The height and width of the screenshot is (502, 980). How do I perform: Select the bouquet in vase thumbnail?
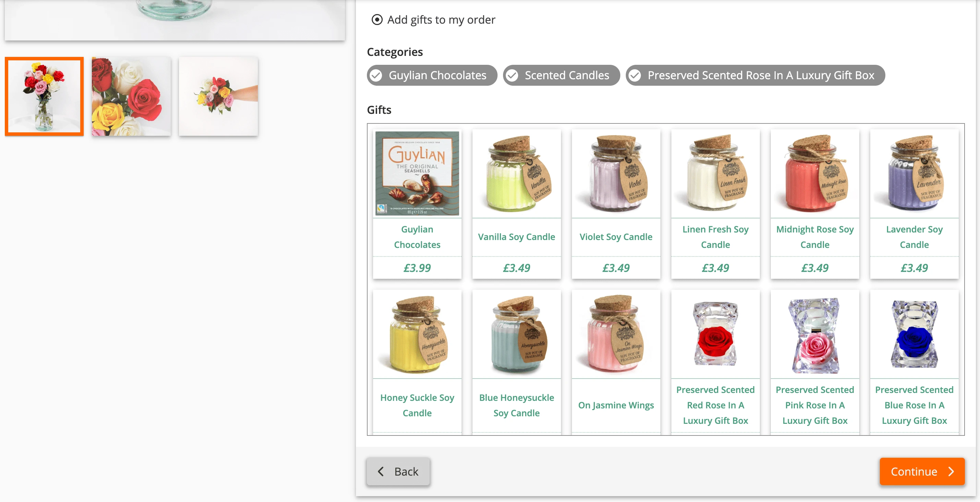(x=44, y=97)
